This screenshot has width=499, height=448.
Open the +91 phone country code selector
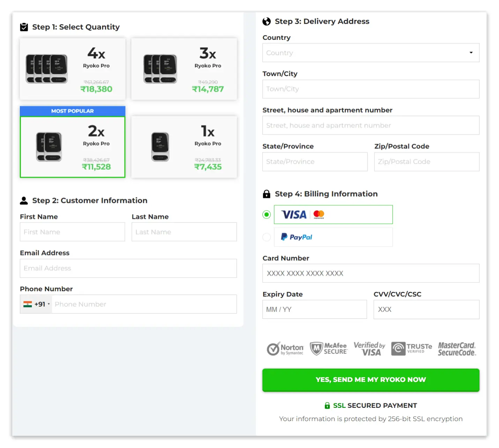[36, 304]
